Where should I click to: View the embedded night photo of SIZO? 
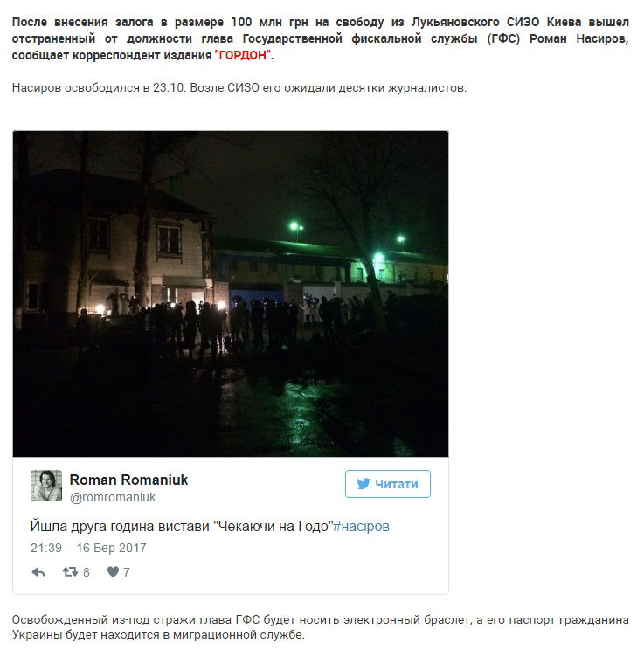point(231,293)
